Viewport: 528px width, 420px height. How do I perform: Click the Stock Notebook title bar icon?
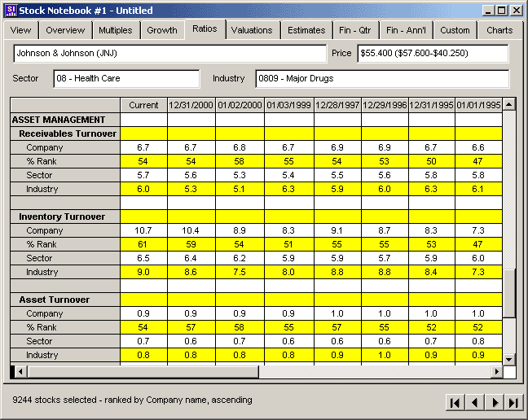[x=11, y=10]
